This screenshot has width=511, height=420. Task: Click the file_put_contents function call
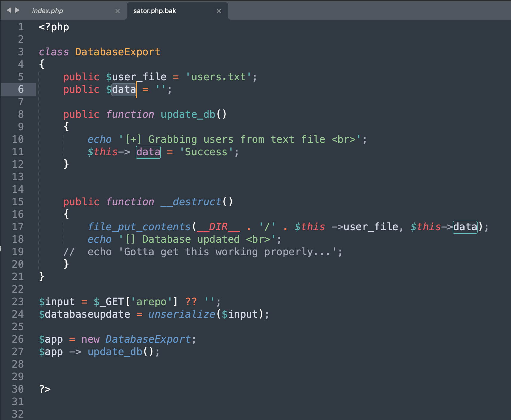click(139, 227)
